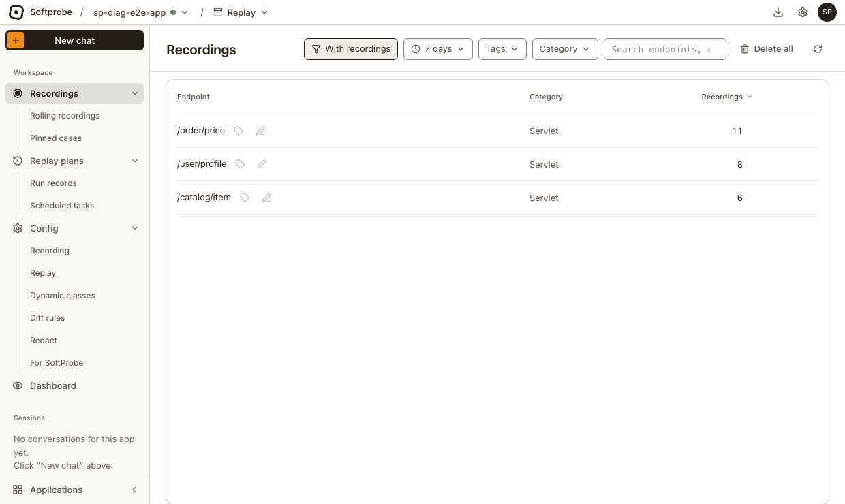Open the SP user avatar
This screenshot has width=845, height=504.
coord(827,12)
